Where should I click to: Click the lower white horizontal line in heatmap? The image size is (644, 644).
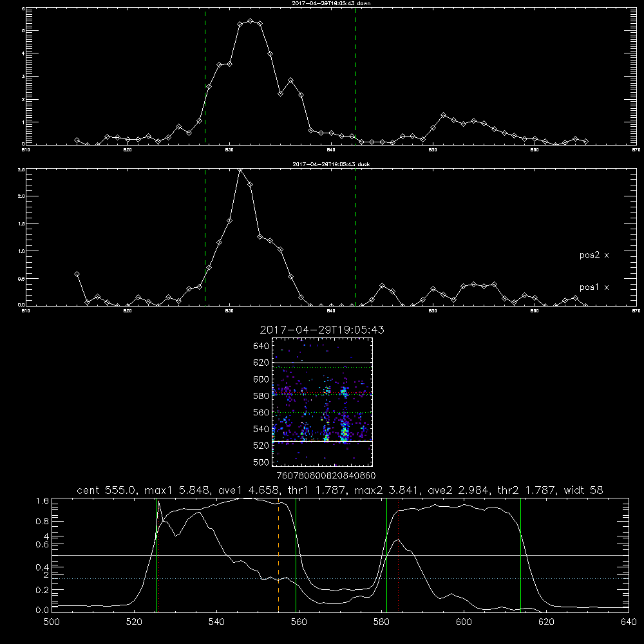pyautogui.click(x=322, y=441)
